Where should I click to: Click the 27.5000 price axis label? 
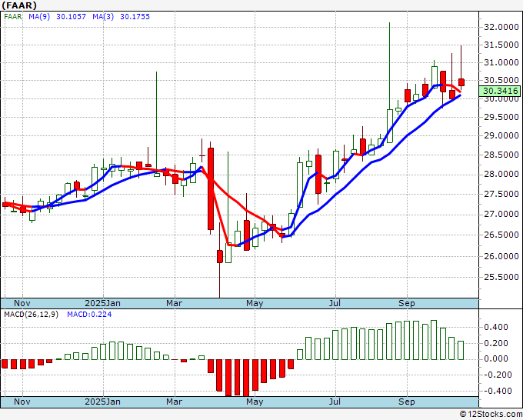pos(501,194)
